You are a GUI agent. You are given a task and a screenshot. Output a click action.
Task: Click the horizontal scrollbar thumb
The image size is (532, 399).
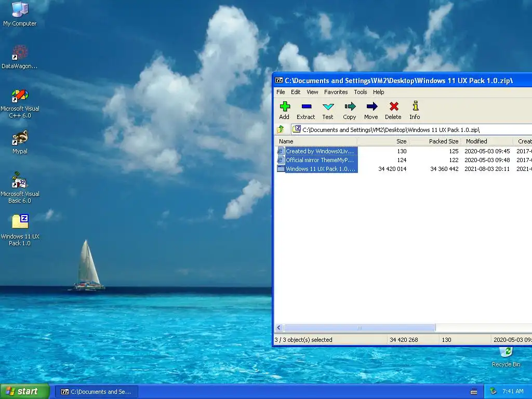click(360, 327)
